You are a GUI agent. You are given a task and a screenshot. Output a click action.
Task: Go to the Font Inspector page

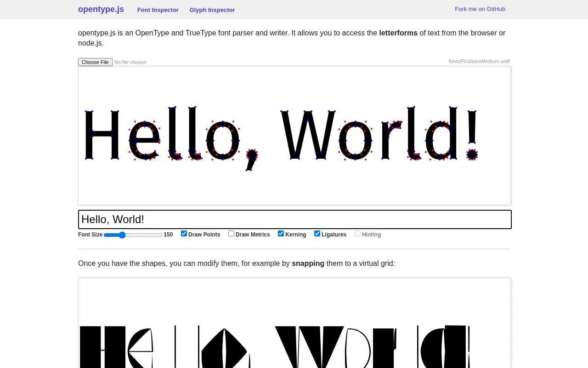pos(158,10)
